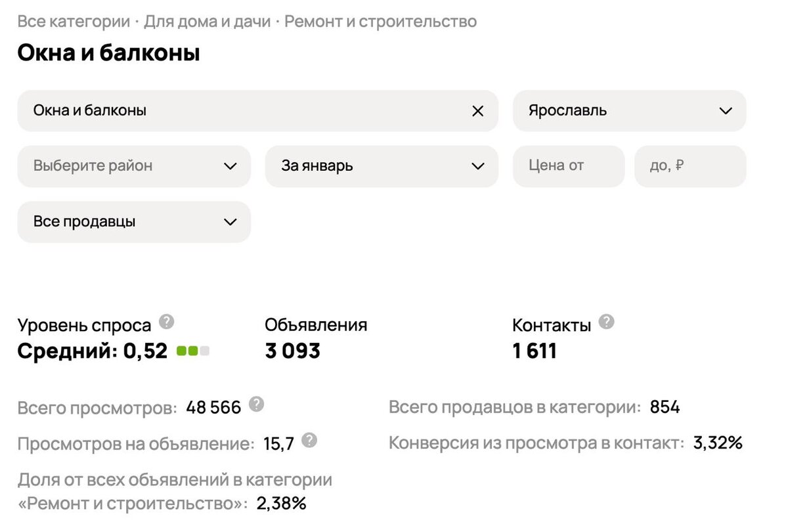This screenshot has height=532, width=788.
Task: Open 'Все категории' breadcrumb link
Action: pyautogui.click(x=74, y=22)
